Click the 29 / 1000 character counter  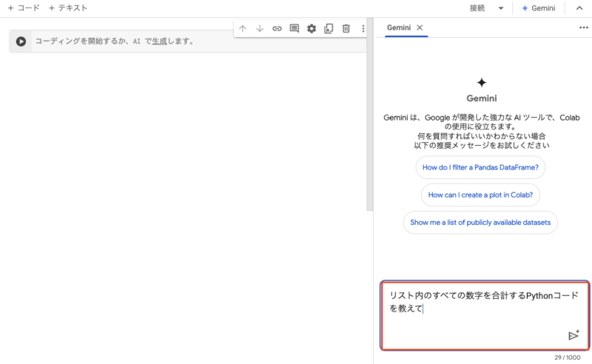click(x=567, y=357)
